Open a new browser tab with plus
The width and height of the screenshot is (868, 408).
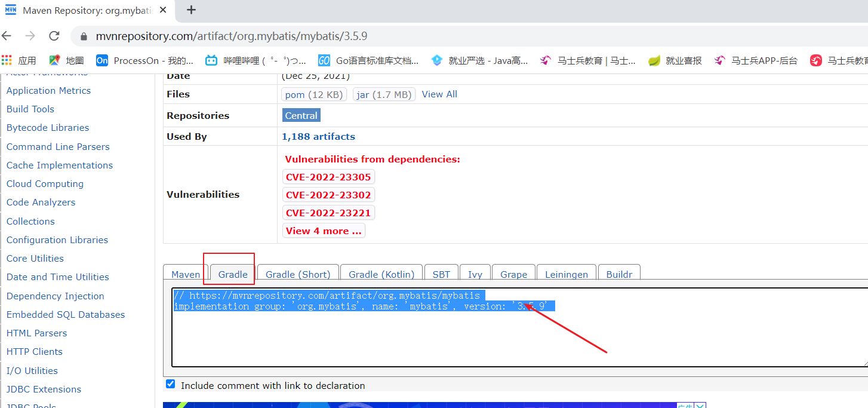(191, 10)
